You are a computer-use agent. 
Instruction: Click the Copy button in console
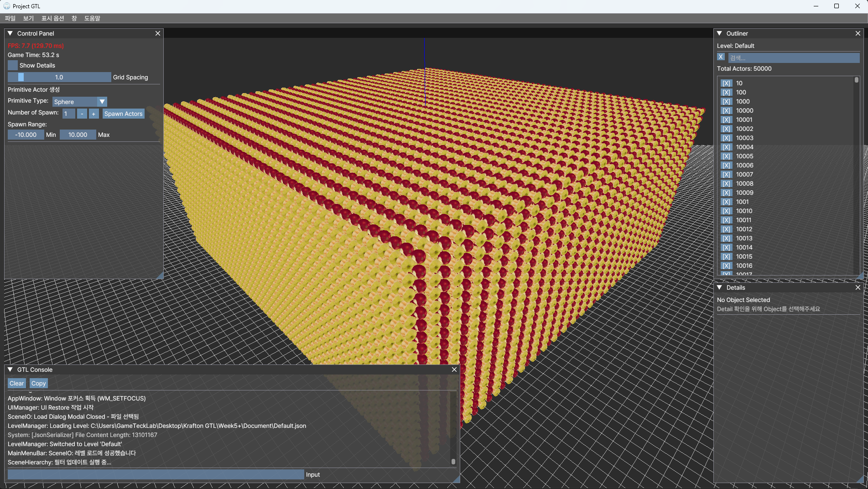tap(38, 383)
